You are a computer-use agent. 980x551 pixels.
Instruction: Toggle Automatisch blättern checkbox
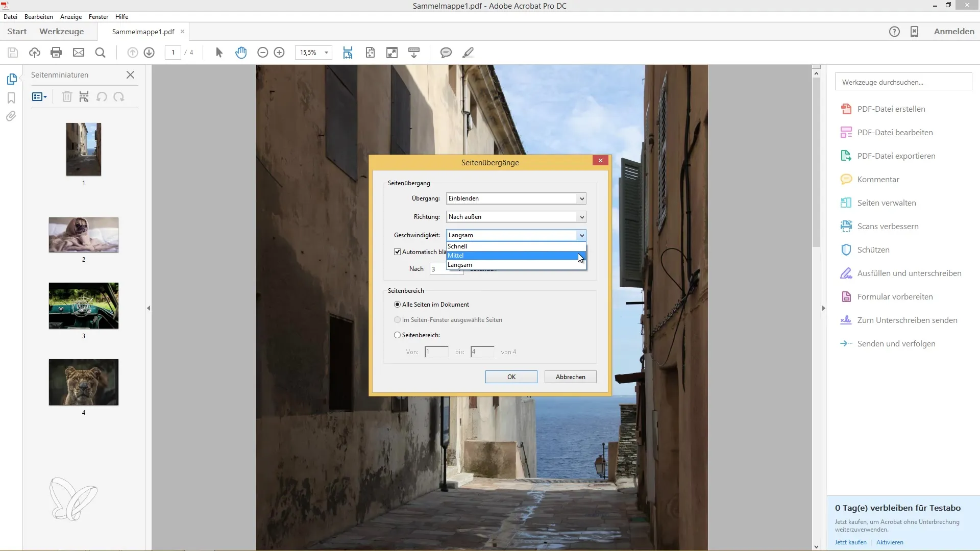coord(398,252)
